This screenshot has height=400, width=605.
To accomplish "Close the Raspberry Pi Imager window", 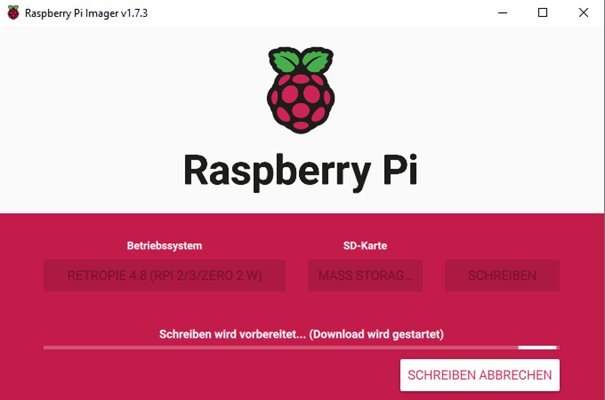I will [583, 13].
